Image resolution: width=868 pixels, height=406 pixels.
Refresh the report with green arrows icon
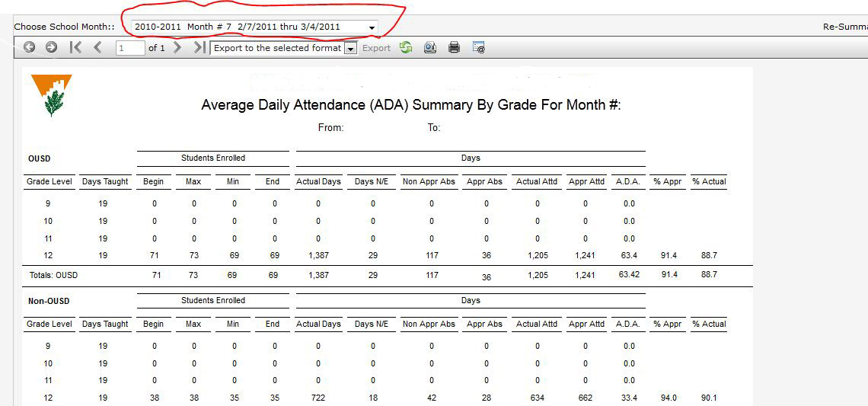(x=407, y=48)
